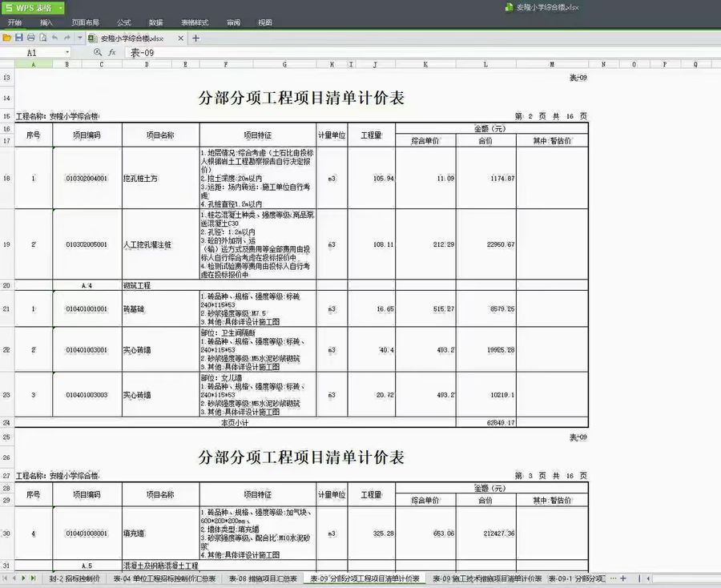Click cell with code 010302004001
The image size is (721, 588).
(87, 178)
